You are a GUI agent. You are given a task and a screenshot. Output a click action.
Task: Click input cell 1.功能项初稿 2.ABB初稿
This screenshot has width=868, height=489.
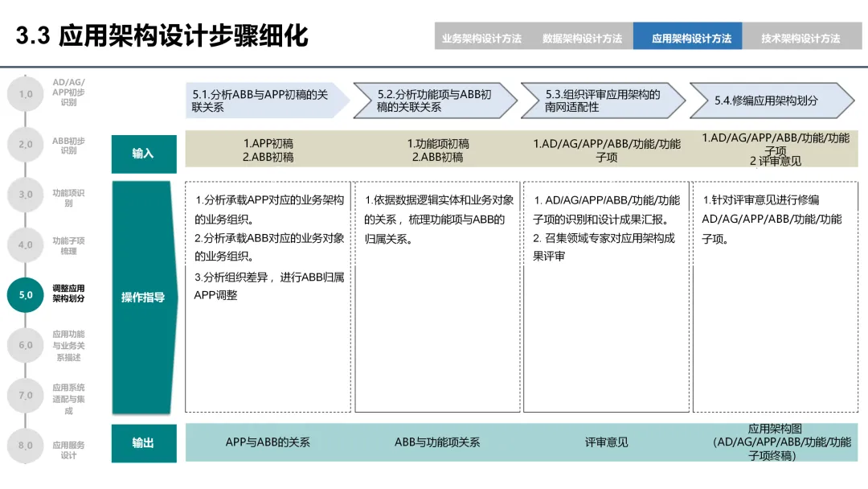(x=438, y=150)
